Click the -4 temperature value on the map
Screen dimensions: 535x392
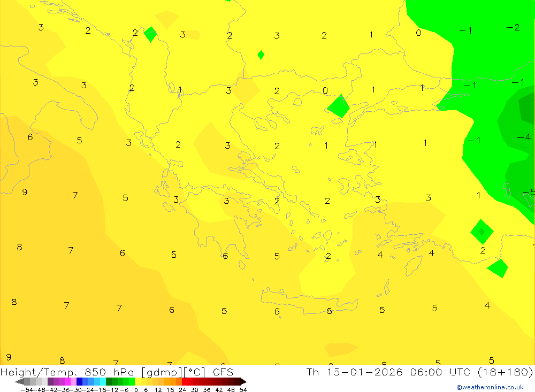(x=524, y=137)
